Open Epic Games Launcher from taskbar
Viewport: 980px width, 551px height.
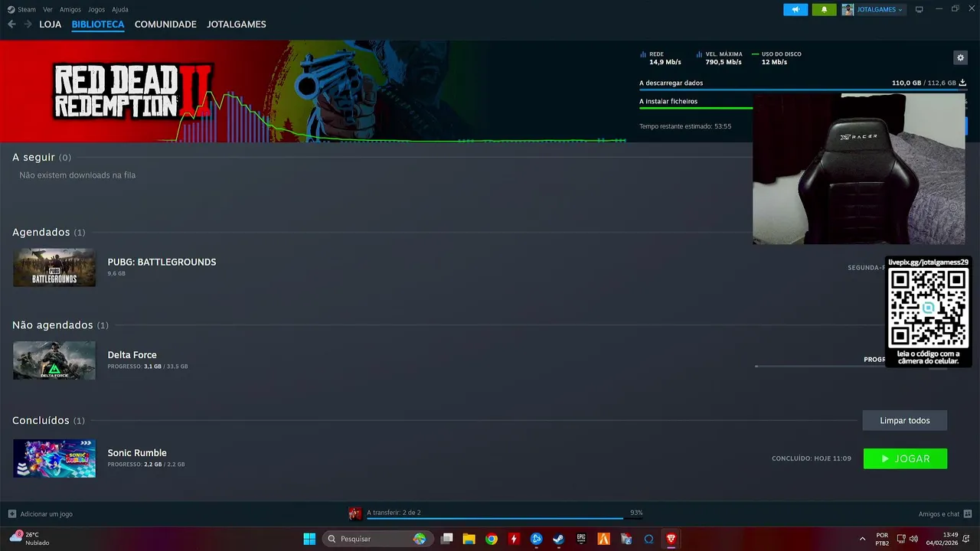click(x=581, y=539)
